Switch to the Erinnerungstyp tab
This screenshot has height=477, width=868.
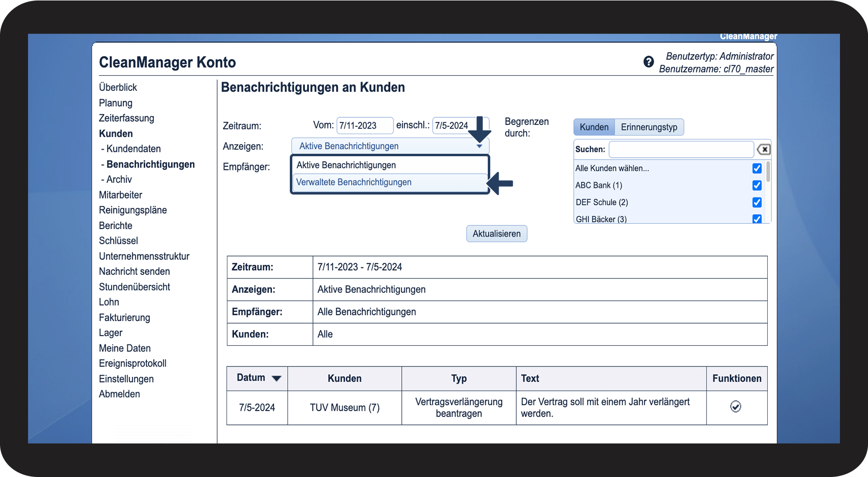(648, 127)
